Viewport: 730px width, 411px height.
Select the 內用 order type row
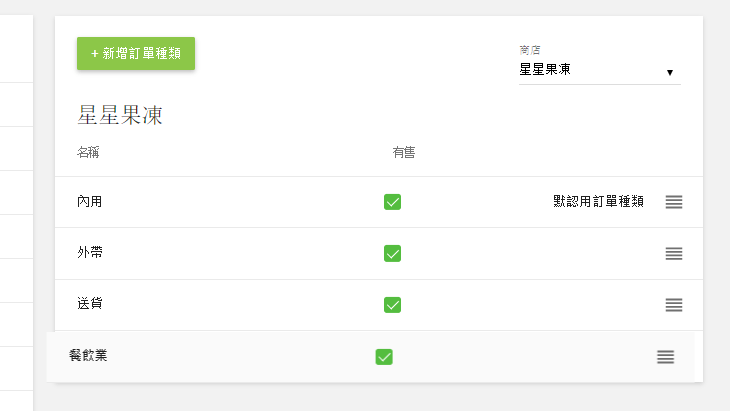pos(90,202)
